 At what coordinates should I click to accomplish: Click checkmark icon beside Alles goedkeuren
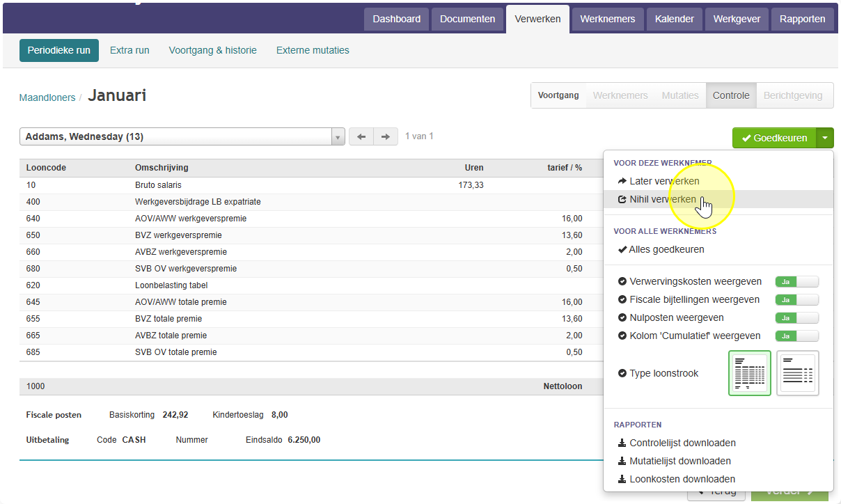(622, 250)
